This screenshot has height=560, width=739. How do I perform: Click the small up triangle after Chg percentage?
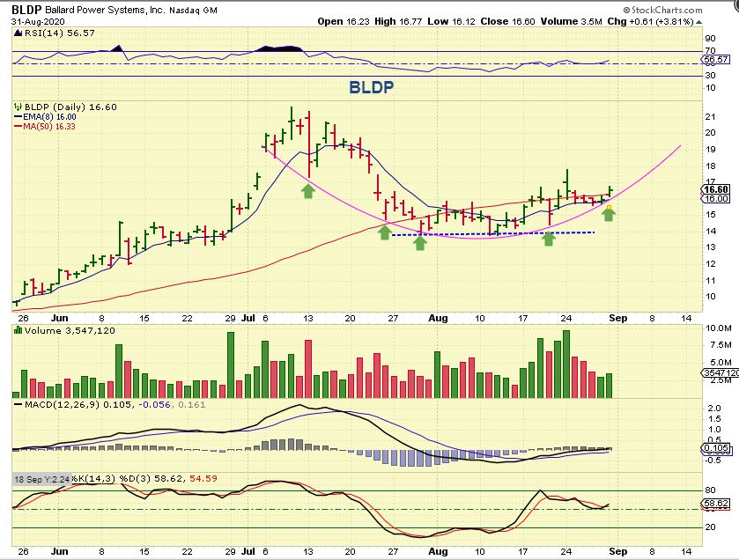point(698,22)
